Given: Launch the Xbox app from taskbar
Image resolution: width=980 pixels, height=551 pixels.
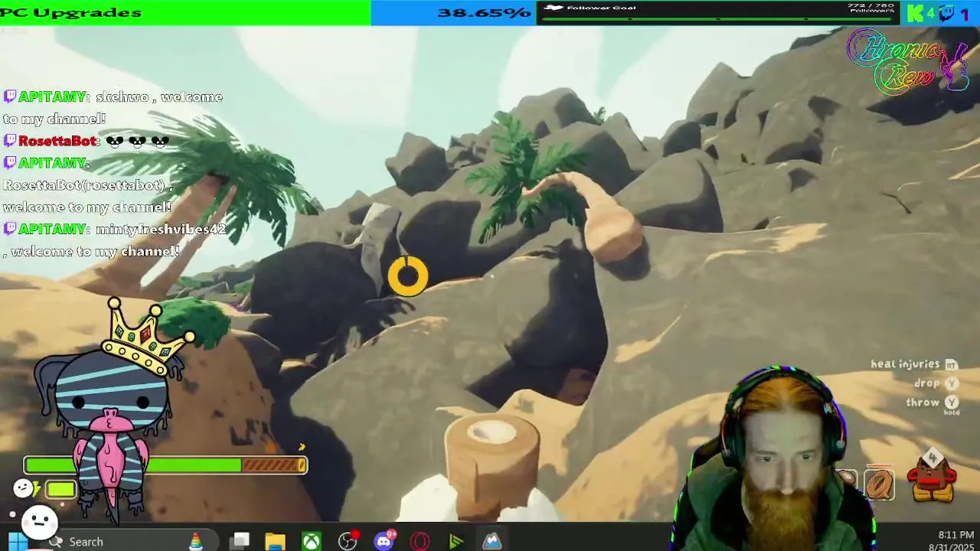Looking at the screenshot, I should tap(311, 541).
